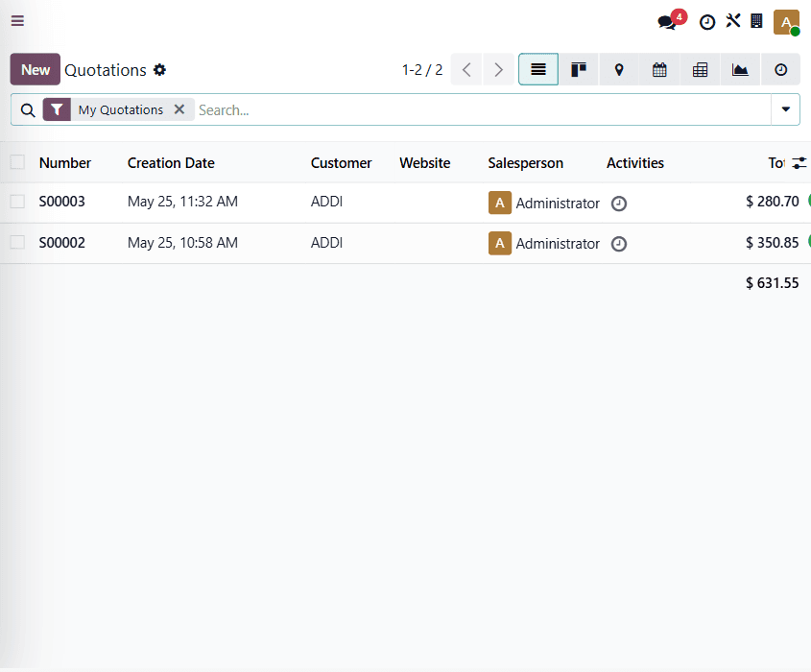
Task: Switch to graph view
Action: pos(740,69)
